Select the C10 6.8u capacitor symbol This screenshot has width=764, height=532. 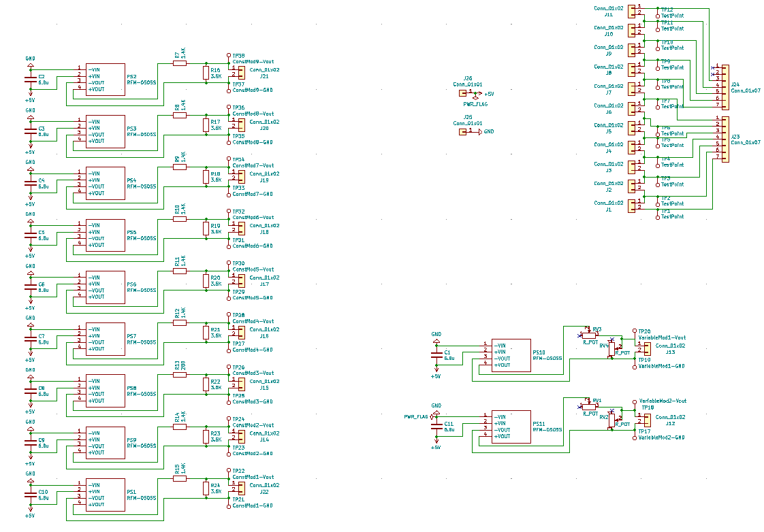(30, 495)
